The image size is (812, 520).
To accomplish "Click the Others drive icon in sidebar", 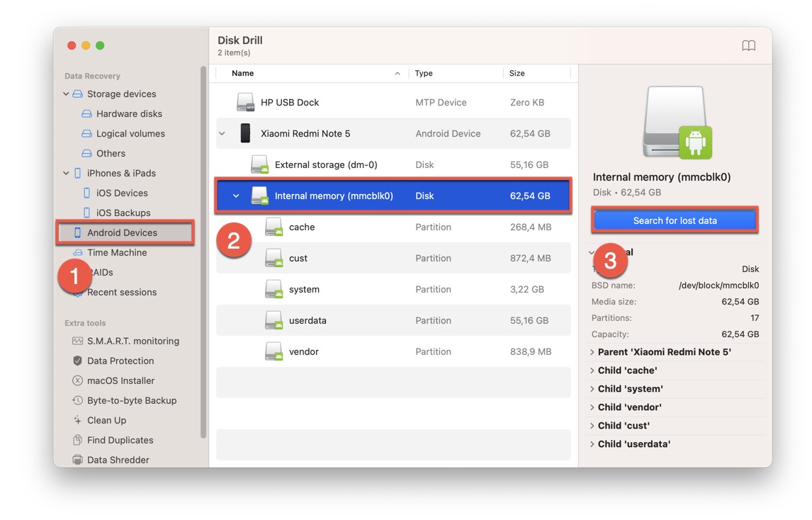I will tap(86, 153).
